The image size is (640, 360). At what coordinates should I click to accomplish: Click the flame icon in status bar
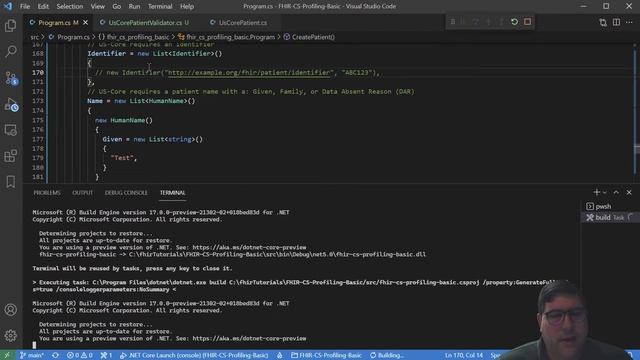[x=280, y=355]
